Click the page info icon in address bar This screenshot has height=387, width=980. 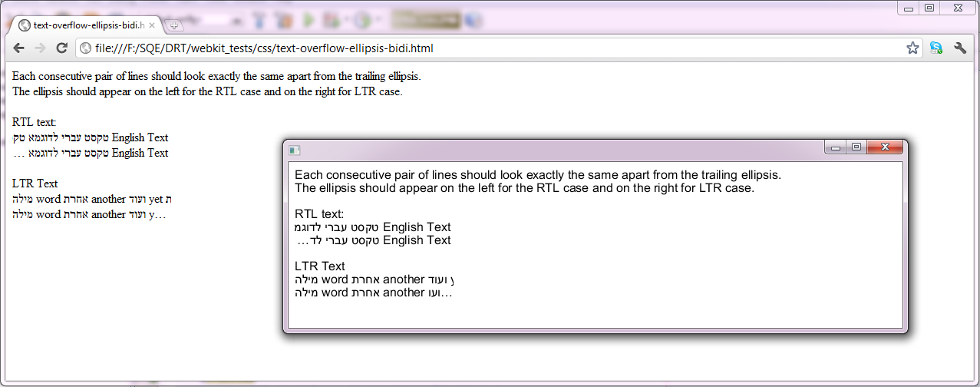[86, 48]
